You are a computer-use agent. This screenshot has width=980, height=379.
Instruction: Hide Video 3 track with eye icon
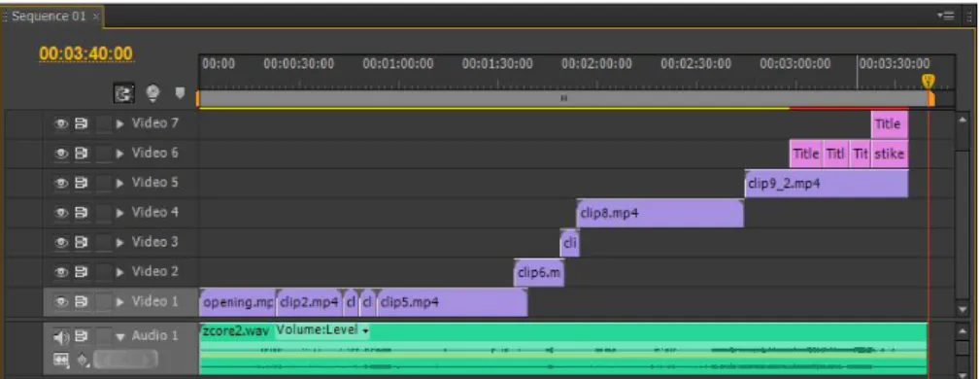pyautogui.click(x=61, y=243)
